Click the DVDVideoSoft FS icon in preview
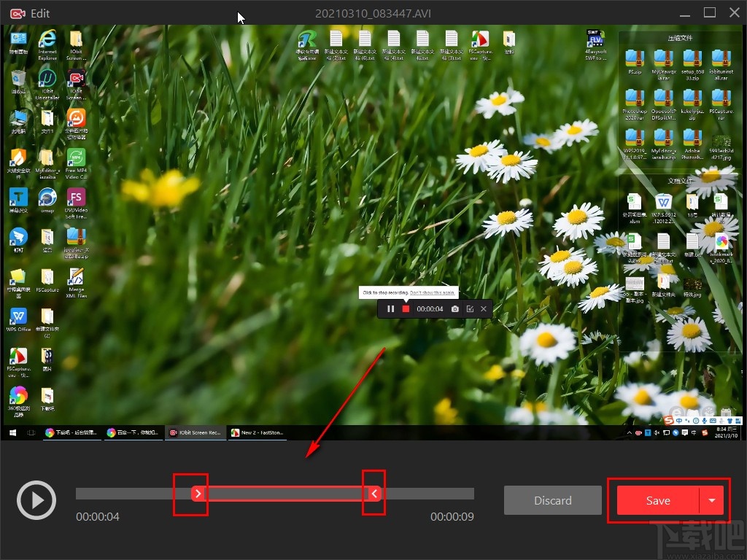The image size is (747, 560). point(76,203)
